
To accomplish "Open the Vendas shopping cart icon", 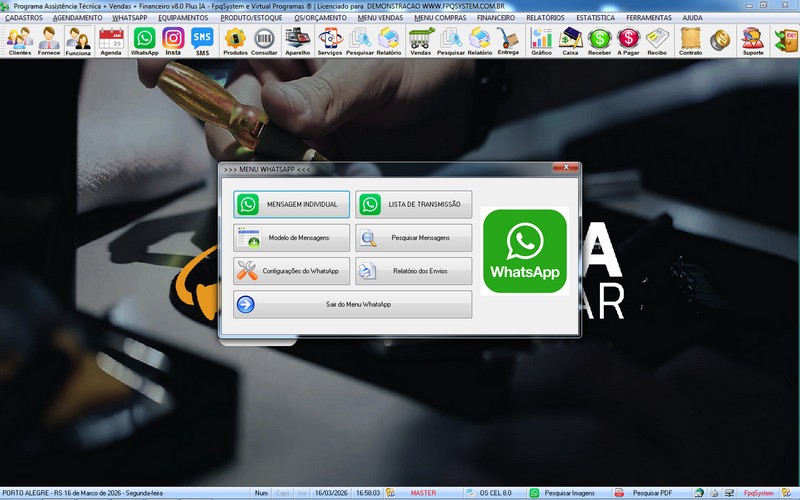I will (x=421, y=41).
